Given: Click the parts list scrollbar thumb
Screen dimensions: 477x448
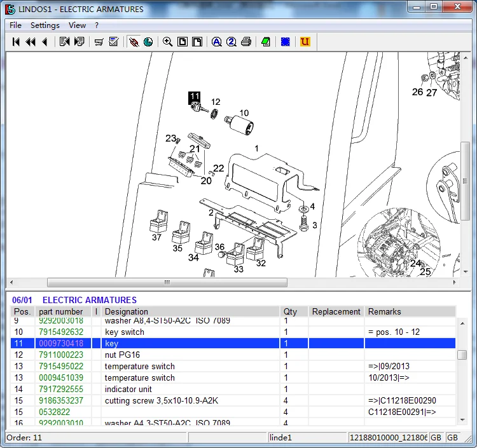Looking at the screenshot, I should pos(462,355).
